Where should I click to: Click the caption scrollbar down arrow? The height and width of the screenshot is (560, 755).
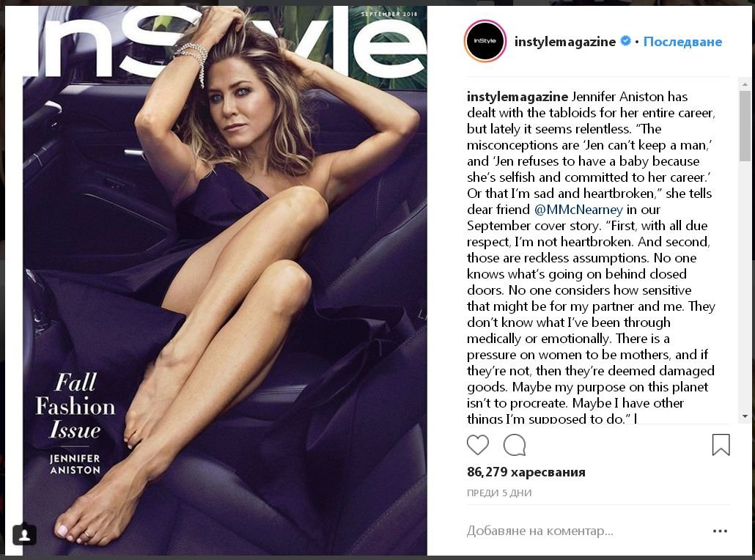745,416
